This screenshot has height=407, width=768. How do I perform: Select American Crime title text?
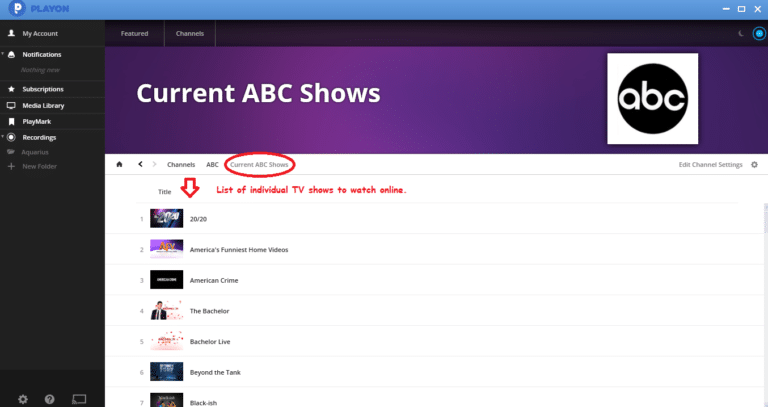coord(214,280)
